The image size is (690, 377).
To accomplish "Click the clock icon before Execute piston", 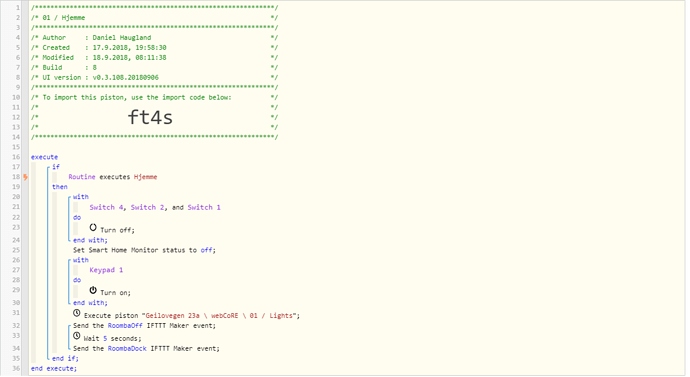I will tap(77, 313).
